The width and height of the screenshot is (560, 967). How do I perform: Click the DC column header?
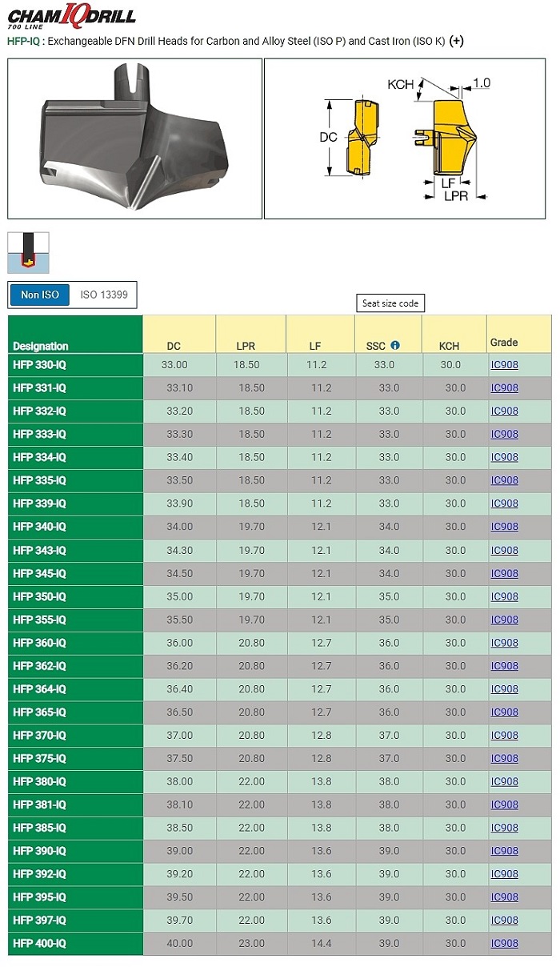pos(174,346)
